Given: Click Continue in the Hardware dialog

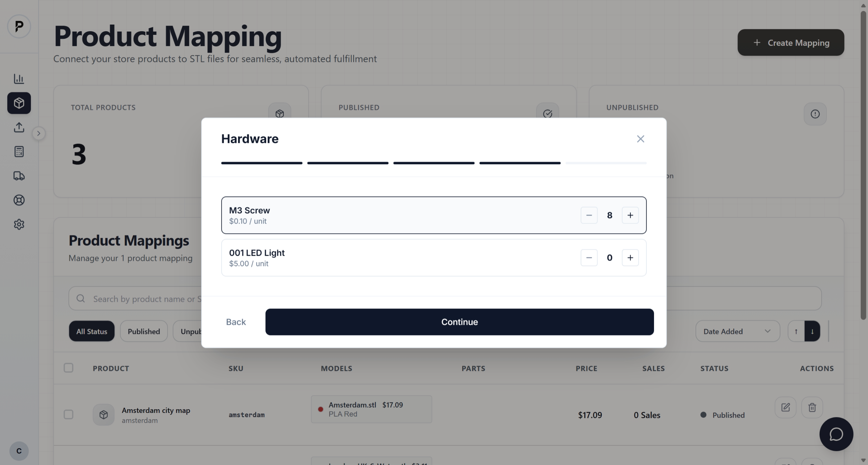Looking at the screenshot, I should (459, 322).
